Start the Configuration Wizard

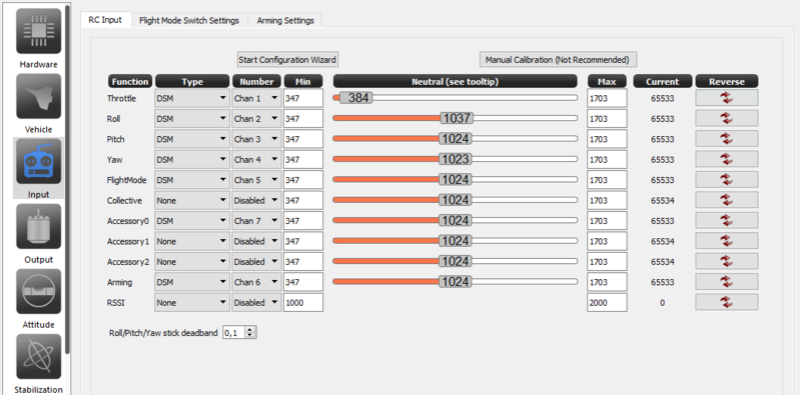tap(287, 60)
